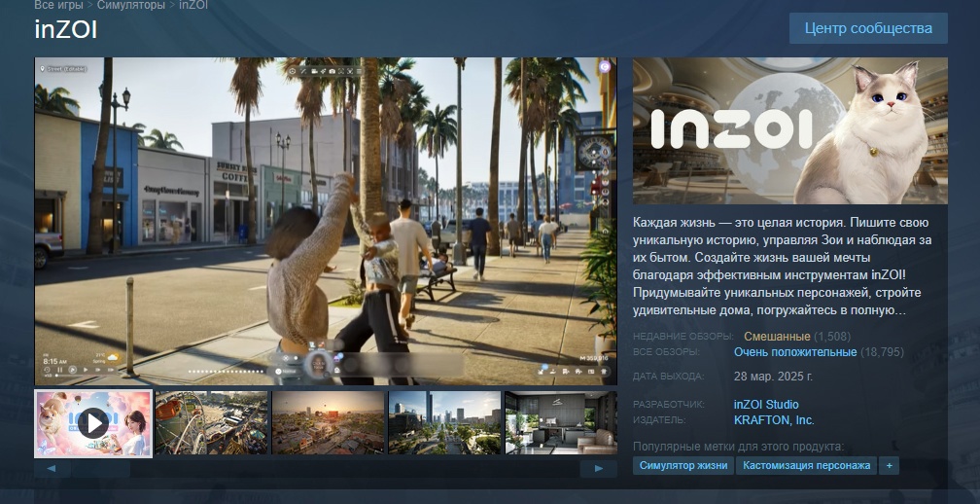Click the left arrow of thumbnail strip
The width and height of the screenshot is (980, 504).
click(x=52, y=468)
